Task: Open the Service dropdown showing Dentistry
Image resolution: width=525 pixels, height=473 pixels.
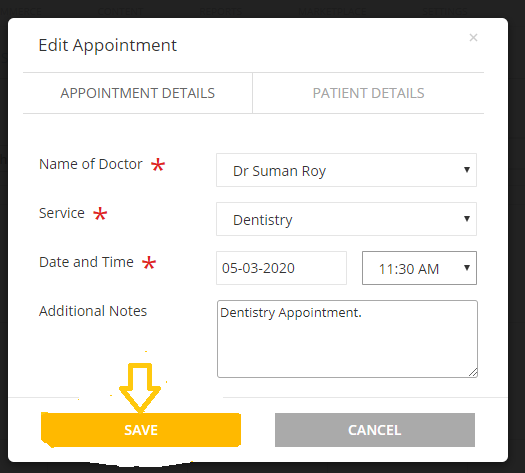Action: pyautogui.click(x=346, y=219)
